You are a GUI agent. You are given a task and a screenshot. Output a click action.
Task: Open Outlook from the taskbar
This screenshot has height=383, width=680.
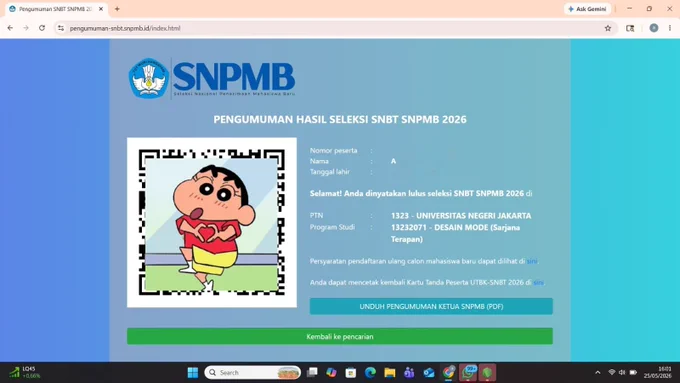(x=428, y=373)
